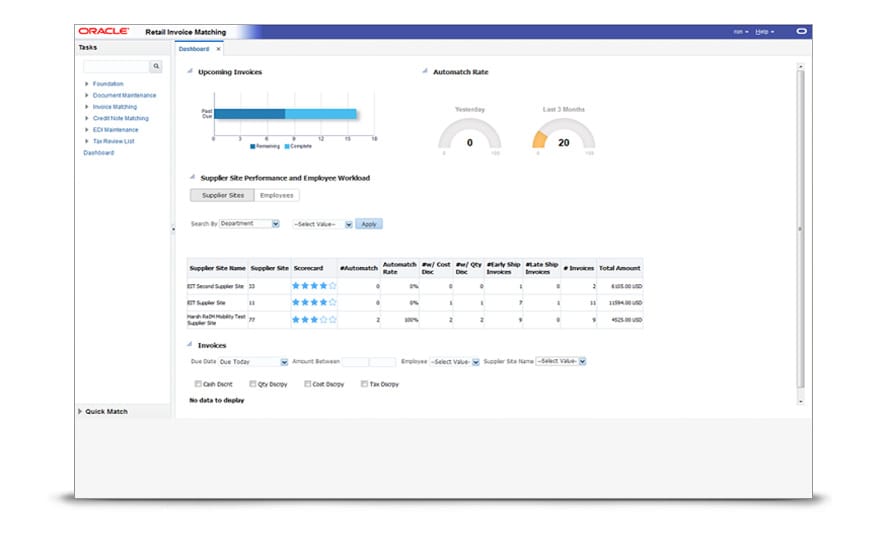Switch to the Employees tab
The height and width of the screenshot is (533, 880).
coord(277,195)
